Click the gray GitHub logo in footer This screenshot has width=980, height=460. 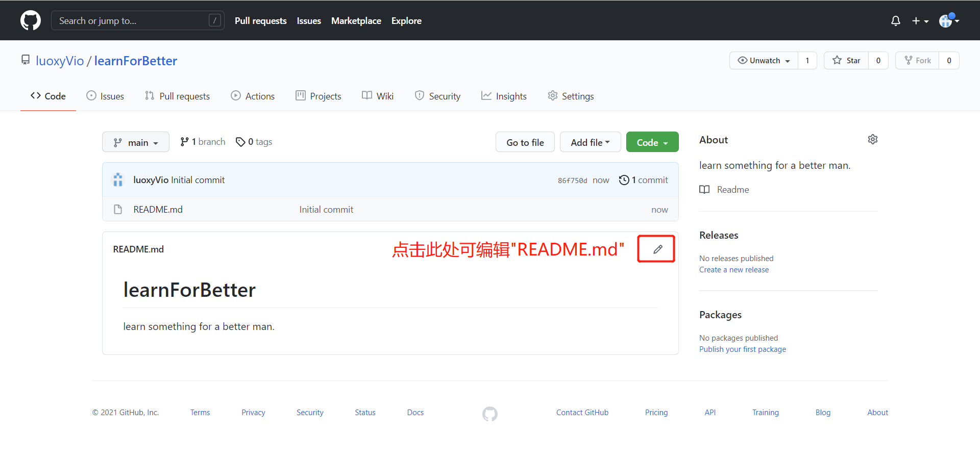(490, 414)
